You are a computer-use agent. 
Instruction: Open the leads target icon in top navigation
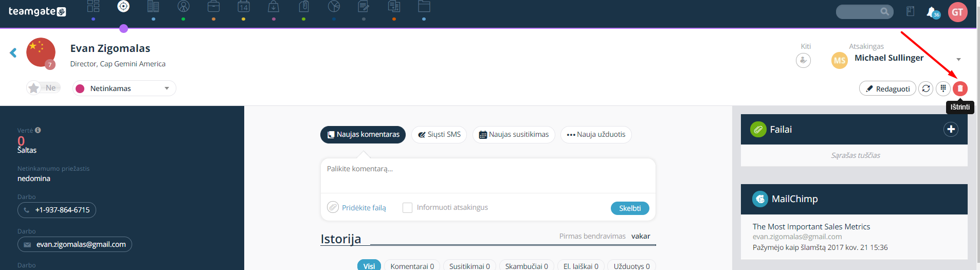tap(123, 6)
